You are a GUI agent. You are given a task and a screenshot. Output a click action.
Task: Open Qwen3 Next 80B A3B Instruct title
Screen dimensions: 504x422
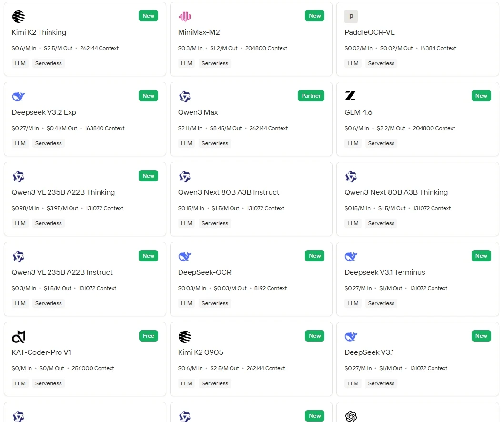click(229, 192)
